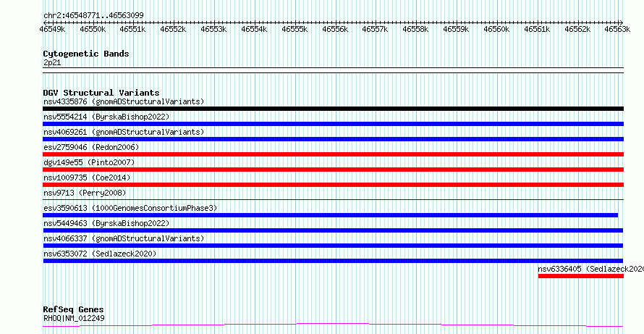Click the 46558k ruler position
Screen dimensions: 644x334
tap(415, 29)
